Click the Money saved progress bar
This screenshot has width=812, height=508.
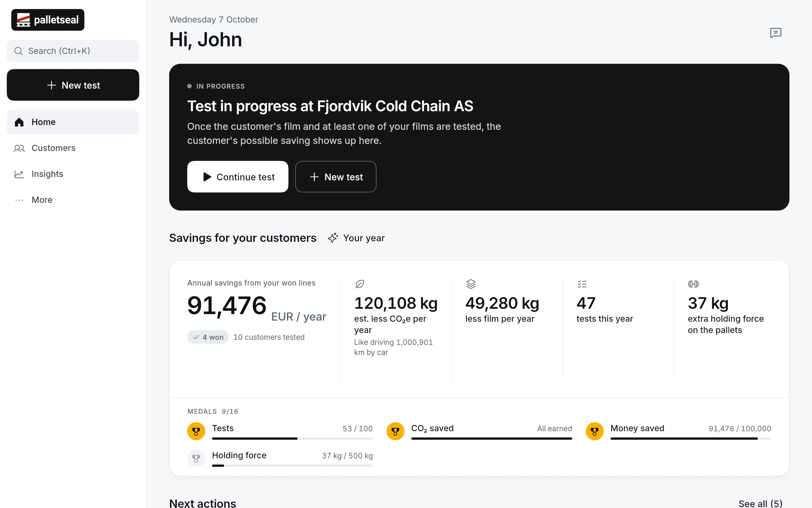[690, 439]
